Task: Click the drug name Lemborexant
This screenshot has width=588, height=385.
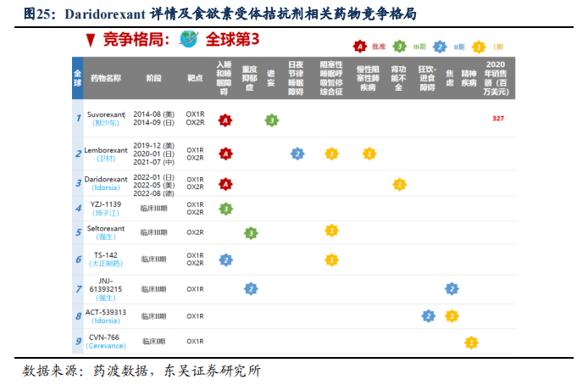Action: (x=106, y=150)
